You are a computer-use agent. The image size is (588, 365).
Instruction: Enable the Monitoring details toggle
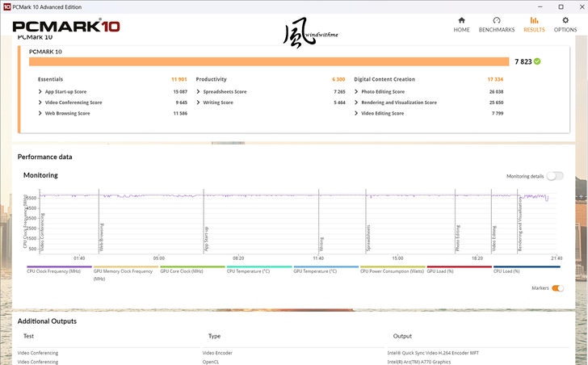point(555,175)
